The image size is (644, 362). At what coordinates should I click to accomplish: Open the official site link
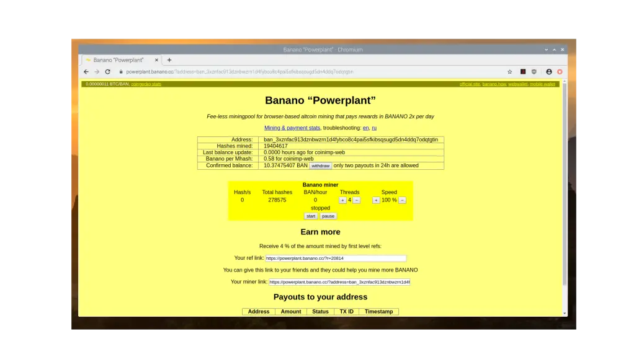click(470, 84)
